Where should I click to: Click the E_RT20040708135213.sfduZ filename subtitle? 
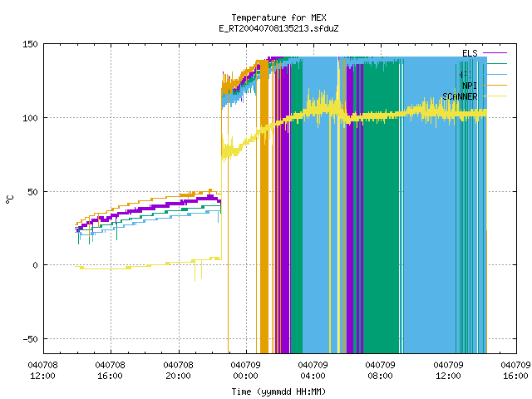pyautogui.click(x=279, y=28)
